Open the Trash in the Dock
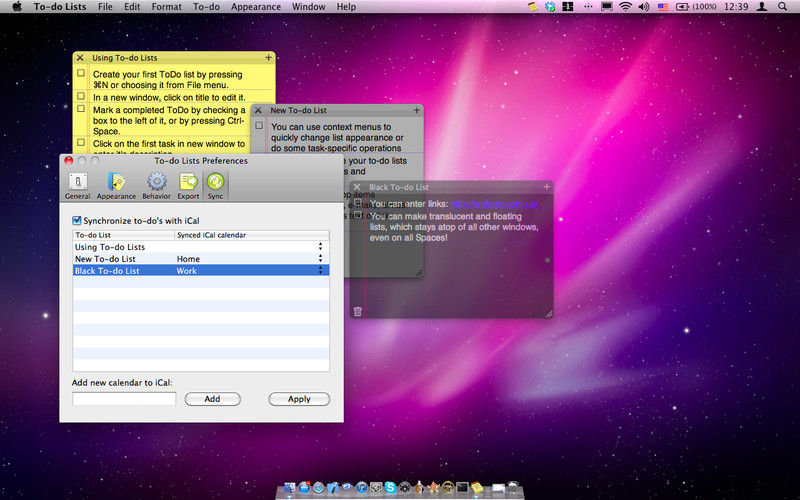This screenshot has height=500, width=800. click(x=513, y=487)
